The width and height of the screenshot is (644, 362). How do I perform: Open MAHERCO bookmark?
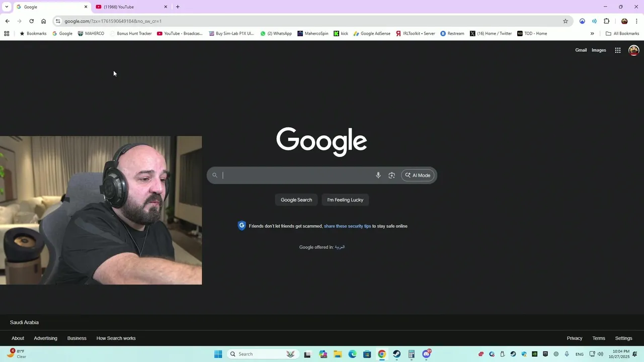coord(91,34)
